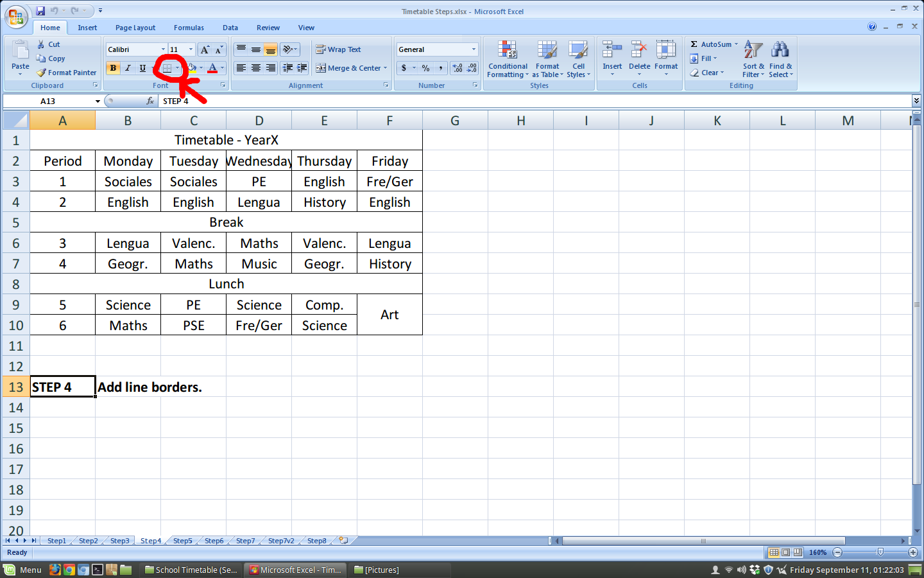The image size is (924, 578).
Task: Align text right
Action: pyautogui.click(x=271, y=68)
